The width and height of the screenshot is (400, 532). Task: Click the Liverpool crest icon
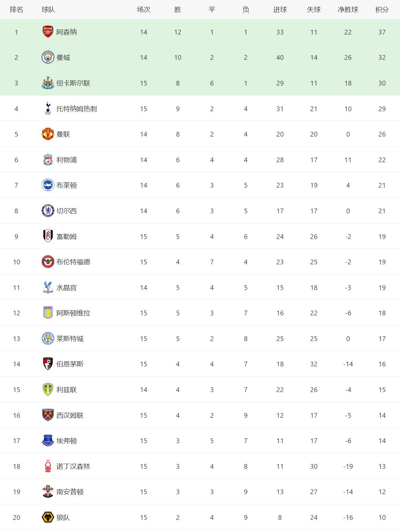coord(48,160)
